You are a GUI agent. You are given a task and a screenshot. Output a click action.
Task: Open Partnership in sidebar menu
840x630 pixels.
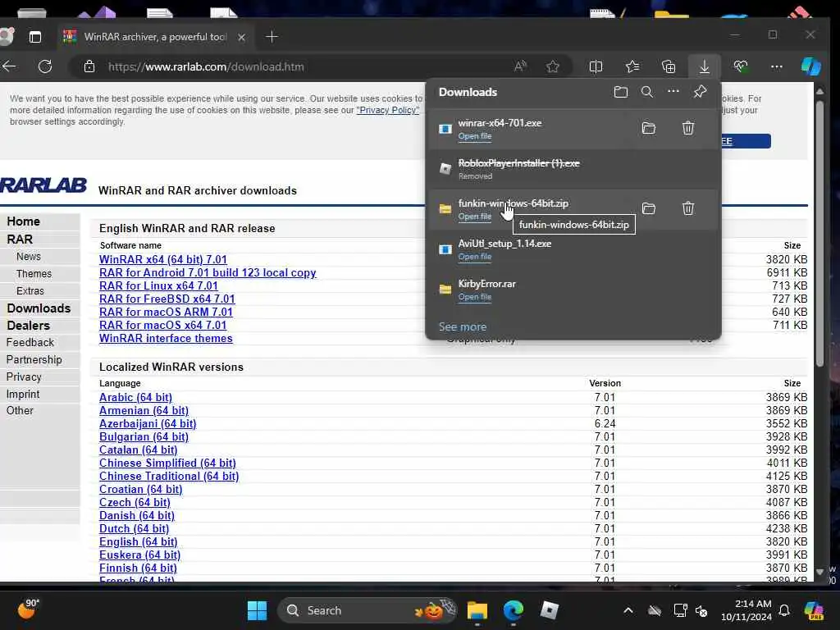click(x=34, y=359)
